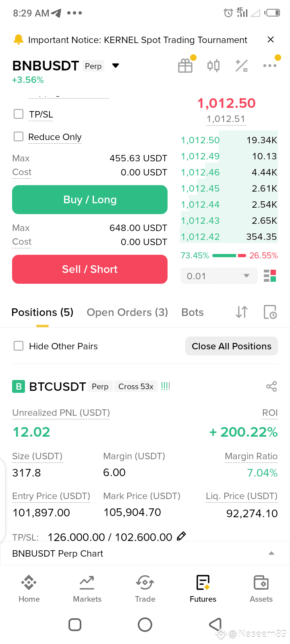This screenshot has height=644, width=290.
Task: Tap the Buy / Long button
Action: point(90,200)
